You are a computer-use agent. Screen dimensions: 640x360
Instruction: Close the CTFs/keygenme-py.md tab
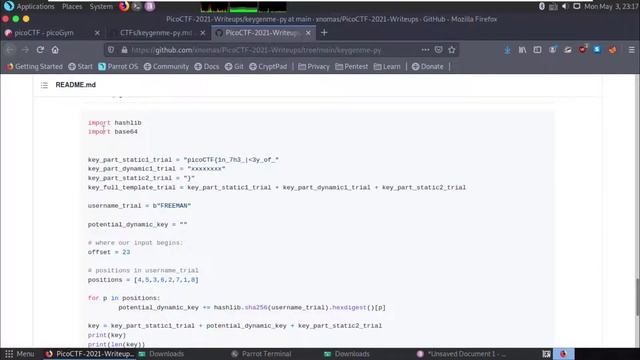tap(203, 33)
